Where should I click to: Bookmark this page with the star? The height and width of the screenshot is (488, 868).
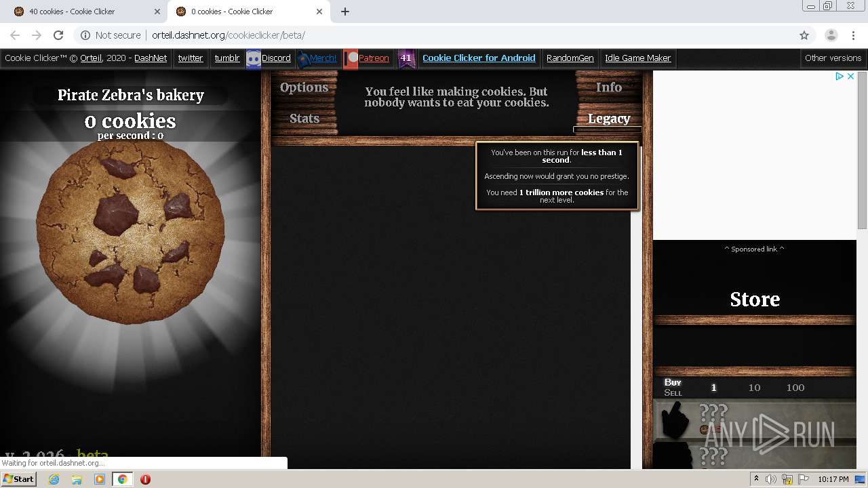point(804,35)
